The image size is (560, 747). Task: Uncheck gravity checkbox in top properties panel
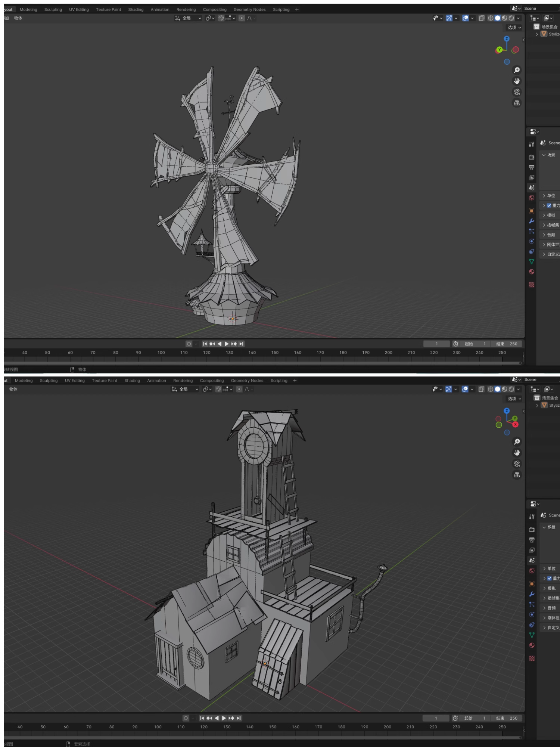pyautogui.click(x=549, y=205)
